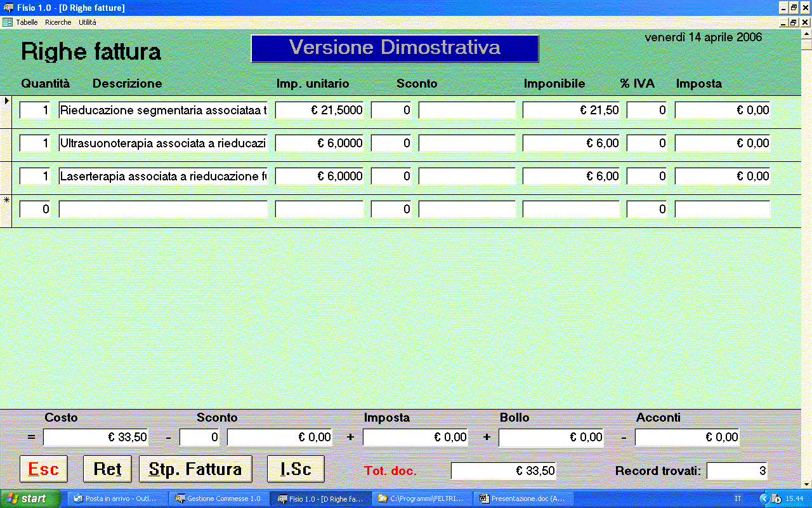Click the Acconti amount field
812x508 pixels.
[687, 438]
